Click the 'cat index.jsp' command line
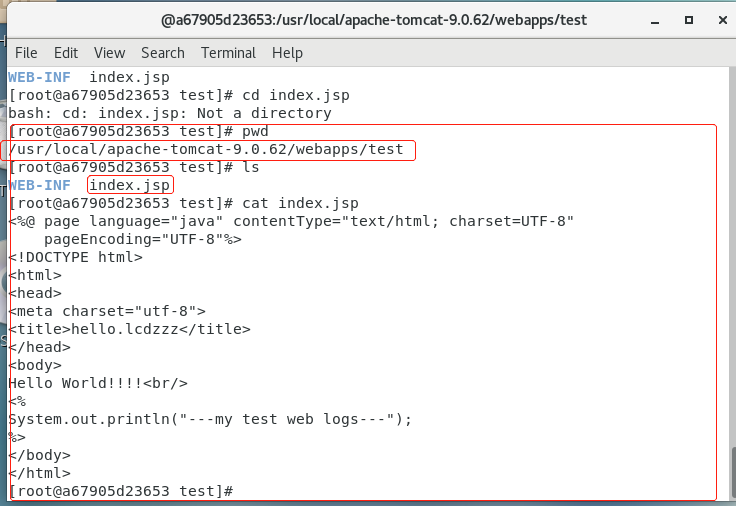Screen dimensions: 736x506 184,203
